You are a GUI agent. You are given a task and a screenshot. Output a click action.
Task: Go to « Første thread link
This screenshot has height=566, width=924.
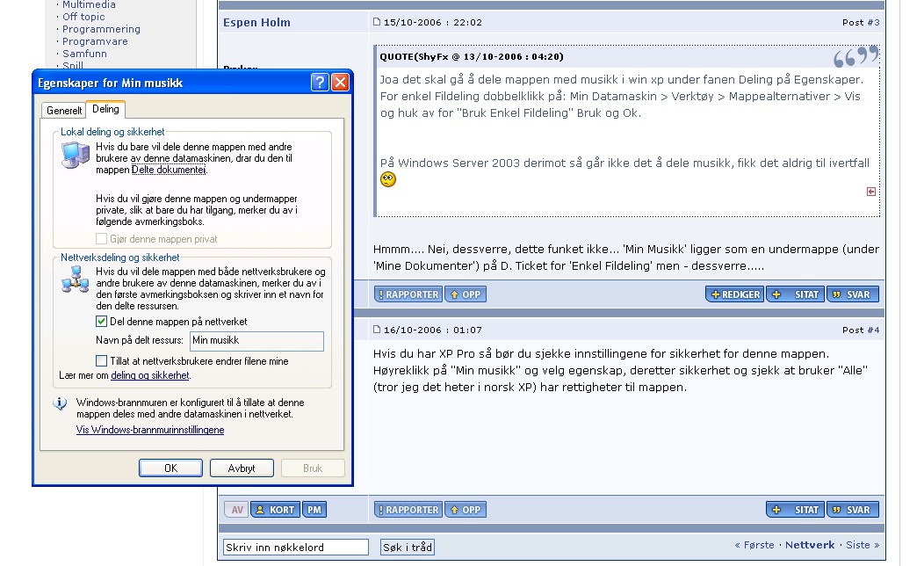click(x=754, y=546)
